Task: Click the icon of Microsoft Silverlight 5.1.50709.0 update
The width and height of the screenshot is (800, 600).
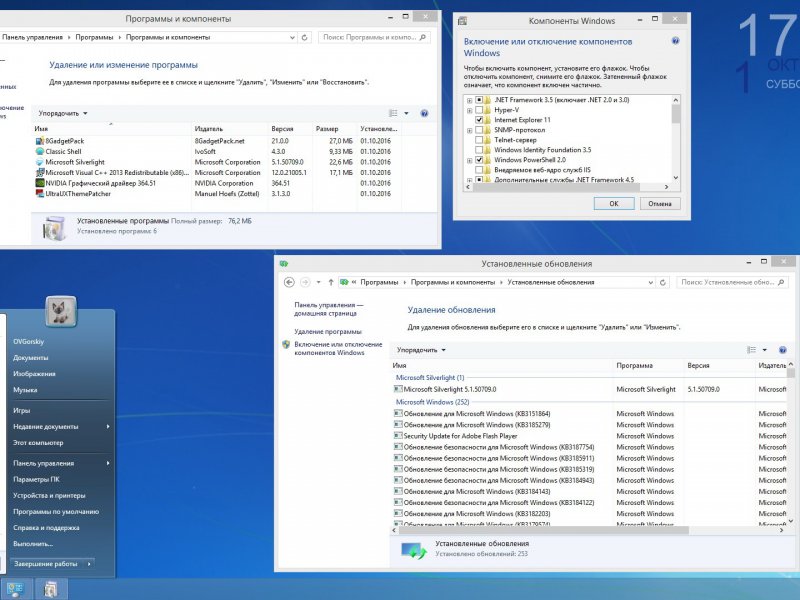Action: tap(398, 389)
